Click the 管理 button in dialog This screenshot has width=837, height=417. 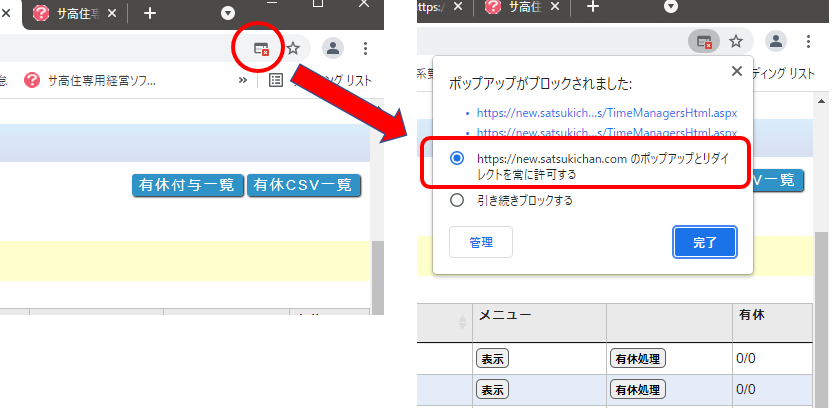(x=481, y=242)
